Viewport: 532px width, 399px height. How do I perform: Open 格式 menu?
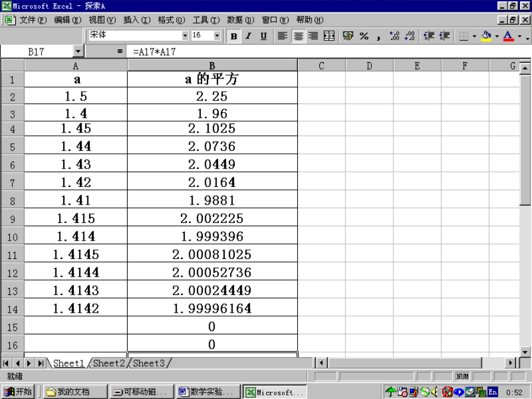pyautogui.click(x=171, y=20)
